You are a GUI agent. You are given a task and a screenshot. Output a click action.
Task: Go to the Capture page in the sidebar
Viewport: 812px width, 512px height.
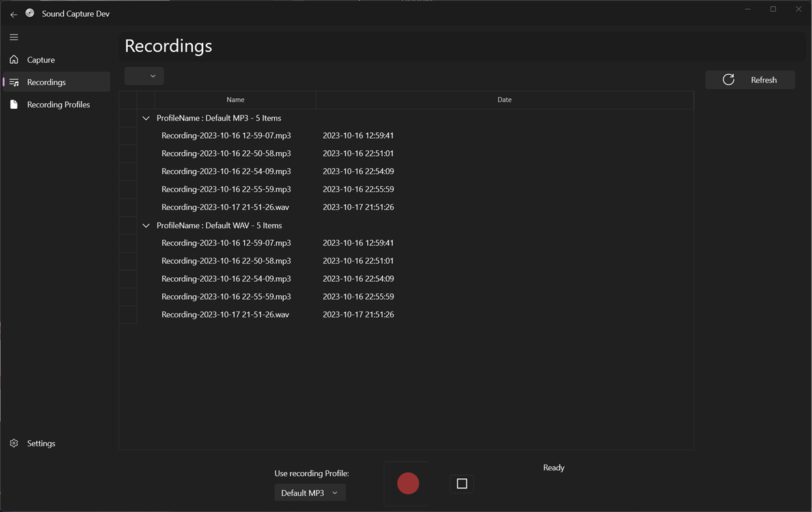(40, 59)
